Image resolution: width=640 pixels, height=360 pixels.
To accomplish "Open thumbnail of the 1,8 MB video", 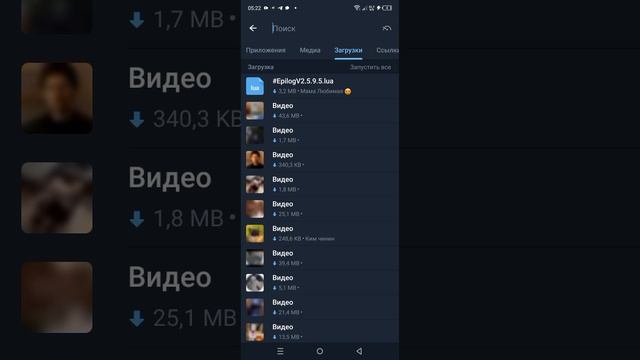I will pos(255,184).
